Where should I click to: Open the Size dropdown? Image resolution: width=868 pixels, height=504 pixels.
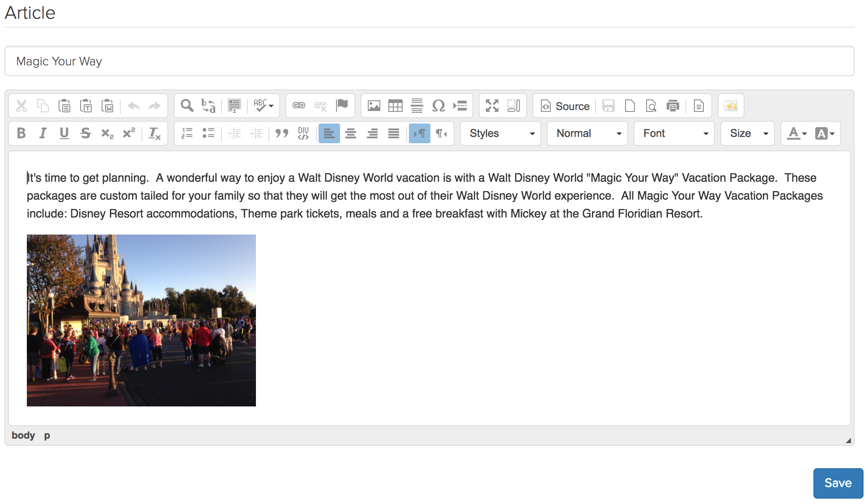[x=748, y=133]
